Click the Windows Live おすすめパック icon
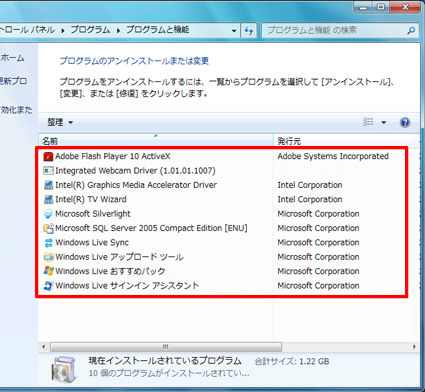 click(x=48, y=271)
